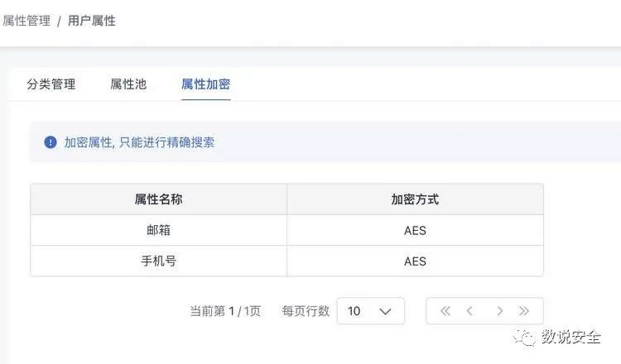Viewport: 621px width, 364px height.
Task: Click the WeChat logo watermark icon
Action: 524,337
